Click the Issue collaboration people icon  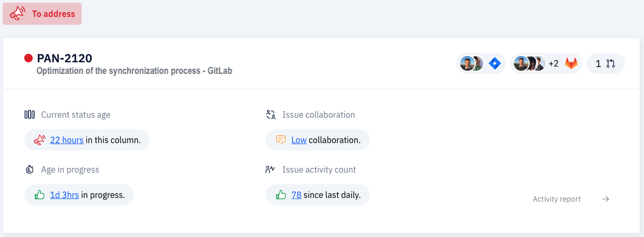[271, 115]
